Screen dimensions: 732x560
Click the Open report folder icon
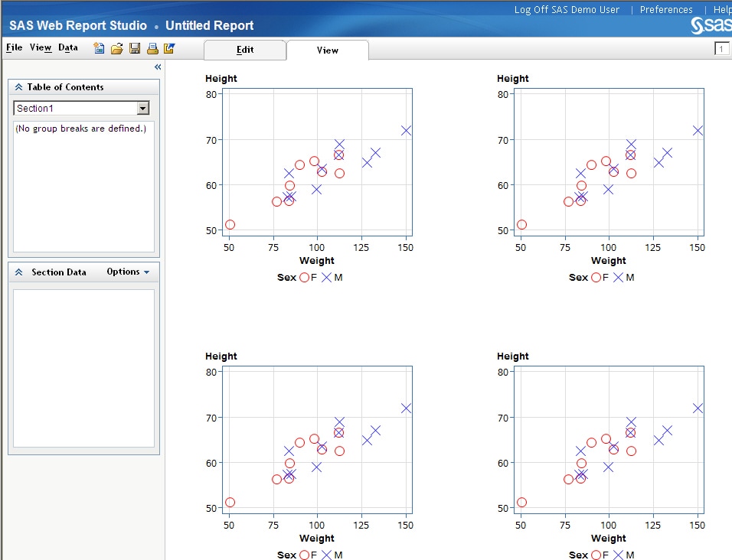117,48
